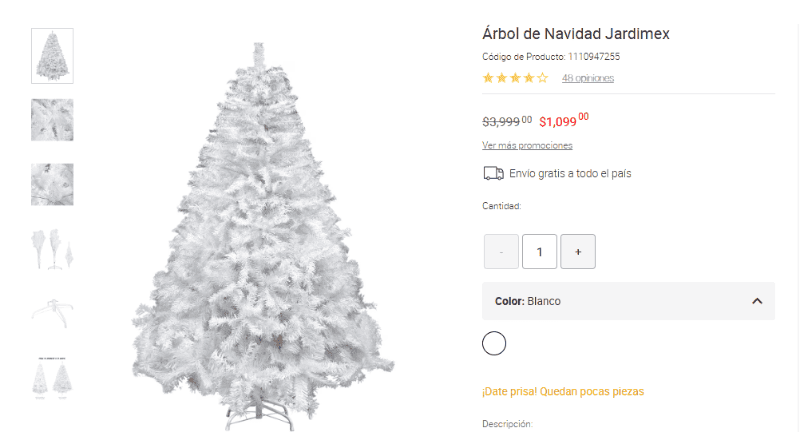Viewport: 800px width, 432px height.
Task: Click the free shipping truck icon
Action: pos(493,173)
